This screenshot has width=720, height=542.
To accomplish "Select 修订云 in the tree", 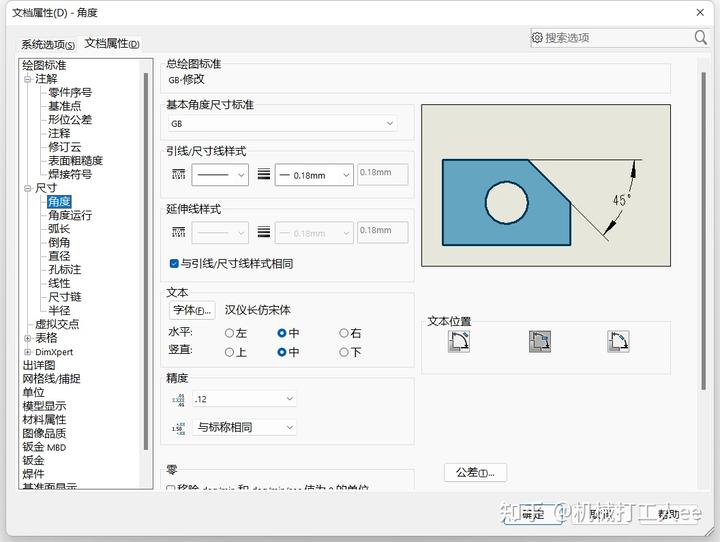I will coord(65,147).
